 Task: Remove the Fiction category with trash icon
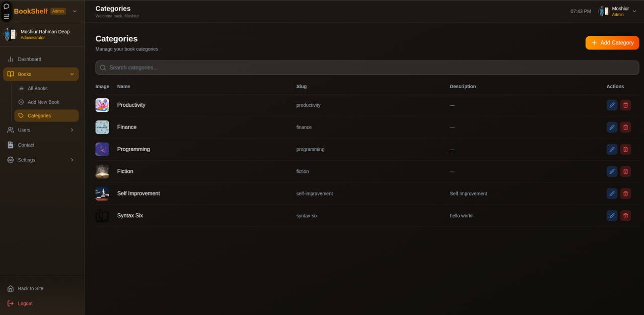click(x=625, y=171)
